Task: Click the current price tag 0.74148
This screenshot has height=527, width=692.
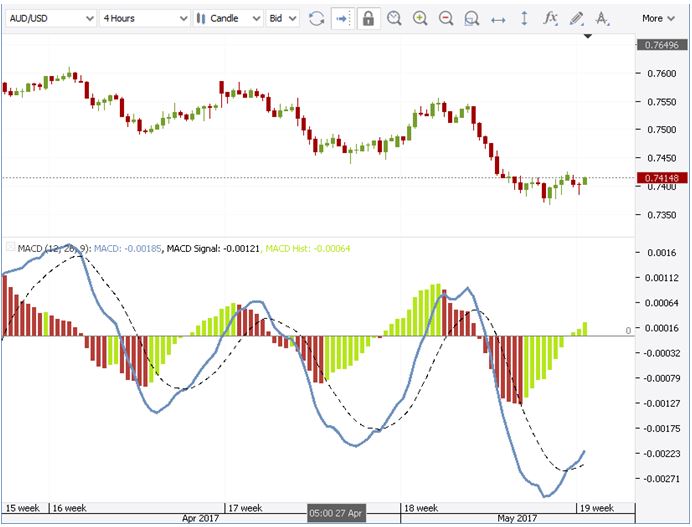Action: coord(662,178)
